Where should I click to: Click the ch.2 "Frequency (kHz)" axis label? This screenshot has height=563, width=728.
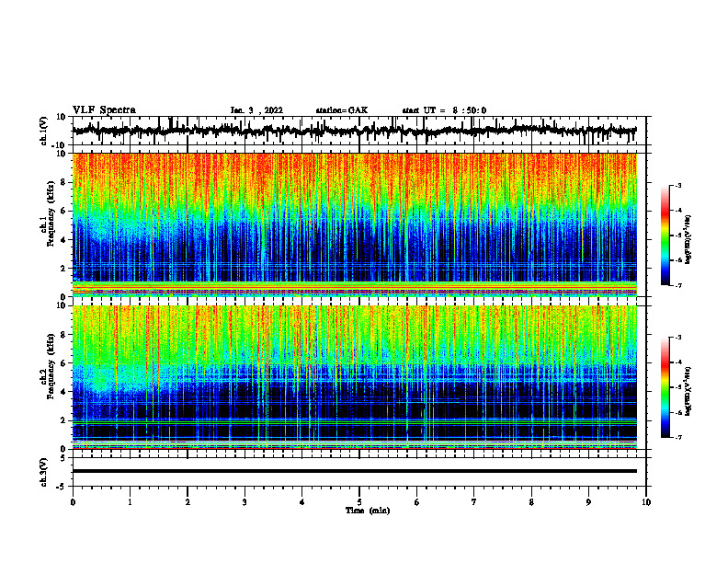coord(51,366)
